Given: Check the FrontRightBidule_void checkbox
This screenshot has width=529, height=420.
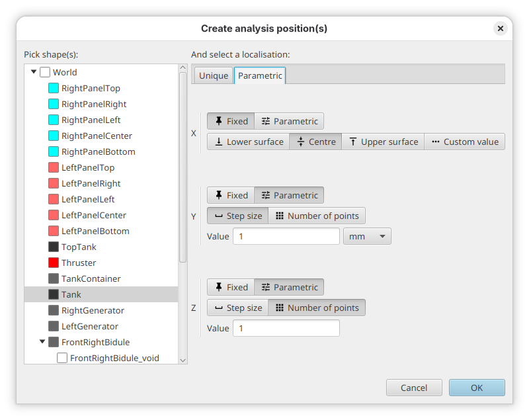Looking at the screenshot, I should coord(61,358).
